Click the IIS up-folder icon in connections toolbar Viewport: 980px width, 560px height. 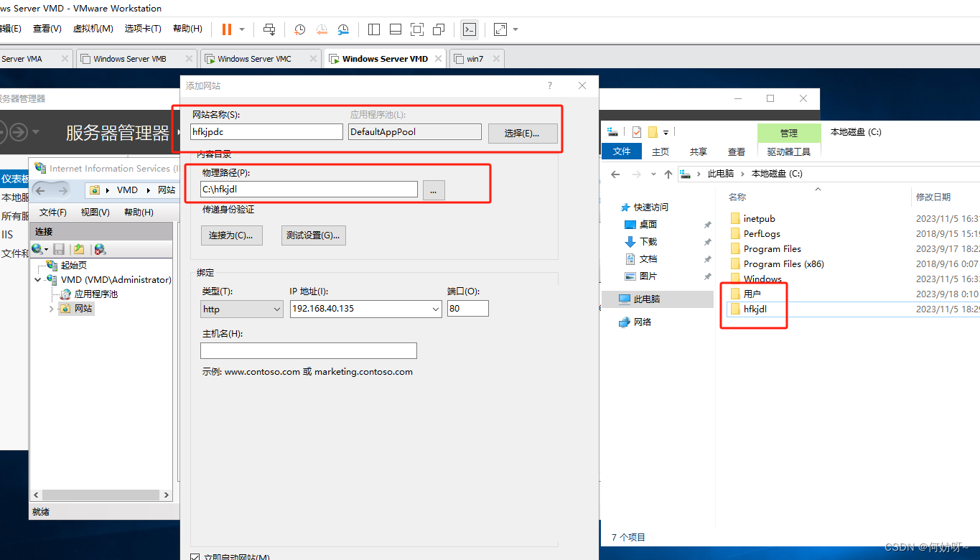79,249
